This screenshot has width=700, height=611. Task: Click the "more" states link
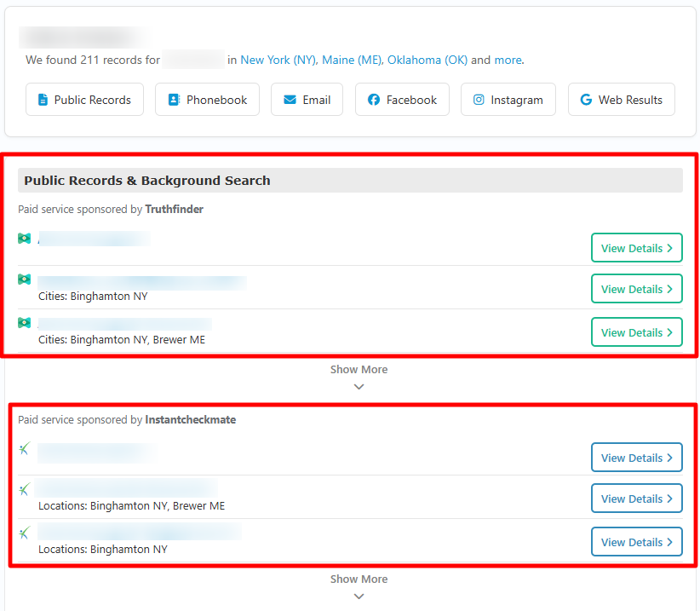pos(508,60)
